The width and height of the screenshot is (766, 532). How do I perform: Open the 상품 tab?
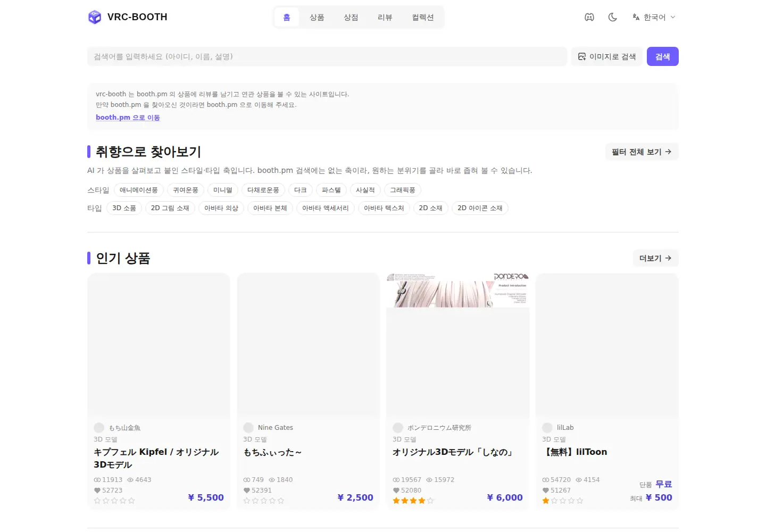[317, 18]
